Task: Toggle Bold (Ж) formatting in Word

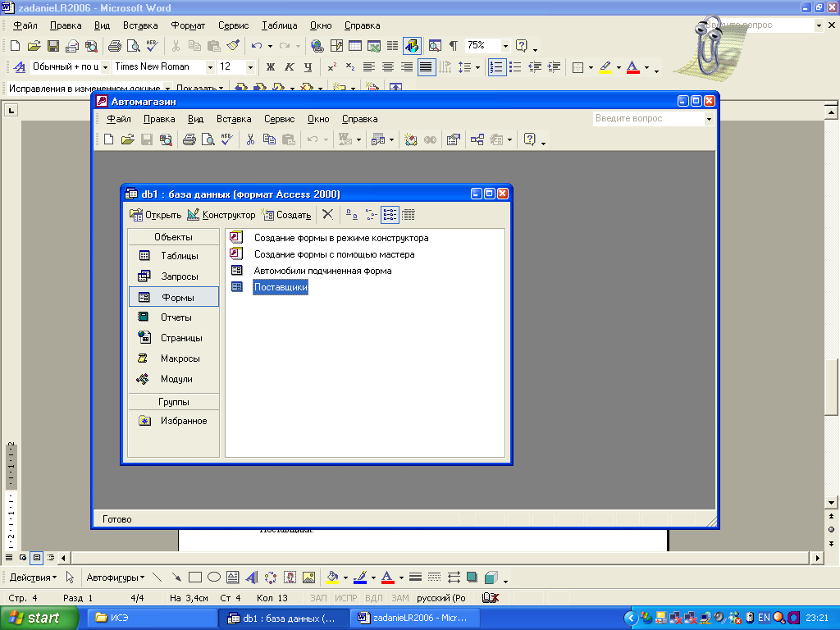Action: tap(271, 67)
